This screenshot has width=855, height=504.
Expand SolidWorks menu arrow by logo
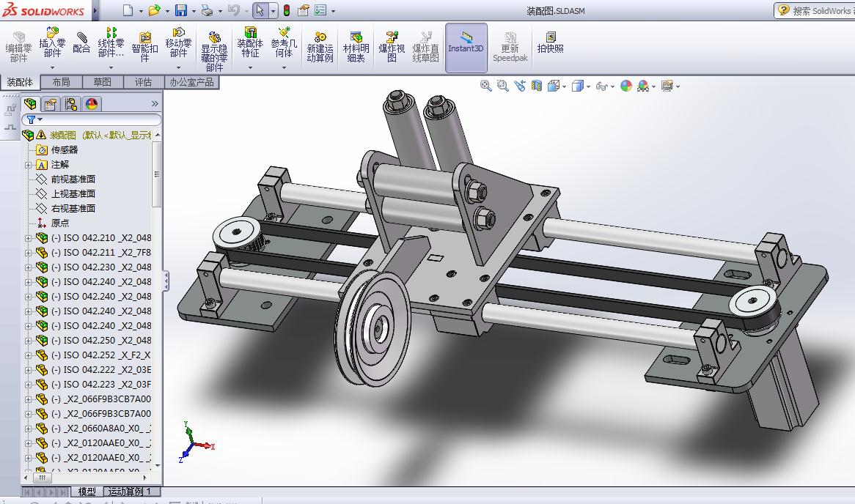(95, 10)
